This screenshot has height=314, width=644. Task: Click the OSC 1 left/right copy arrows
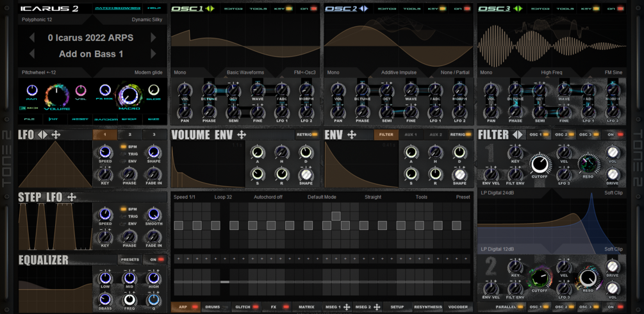(210, 8)
